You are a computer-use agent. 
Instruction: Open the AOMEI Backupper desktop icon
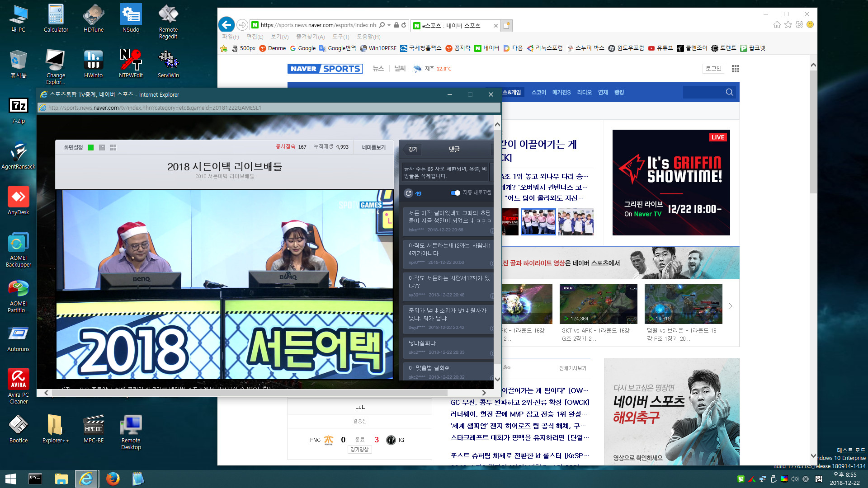click(19, 250)
